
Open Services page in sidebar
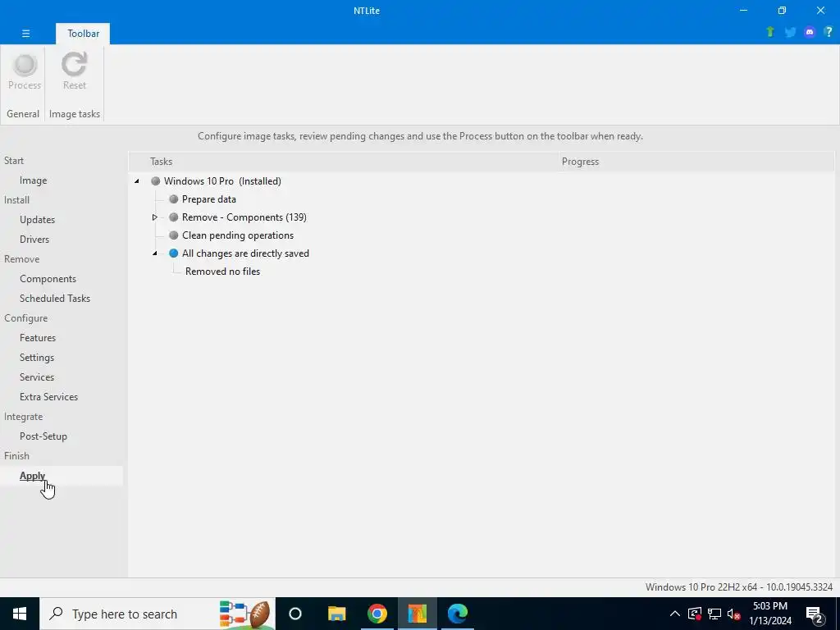click(36, 377)
